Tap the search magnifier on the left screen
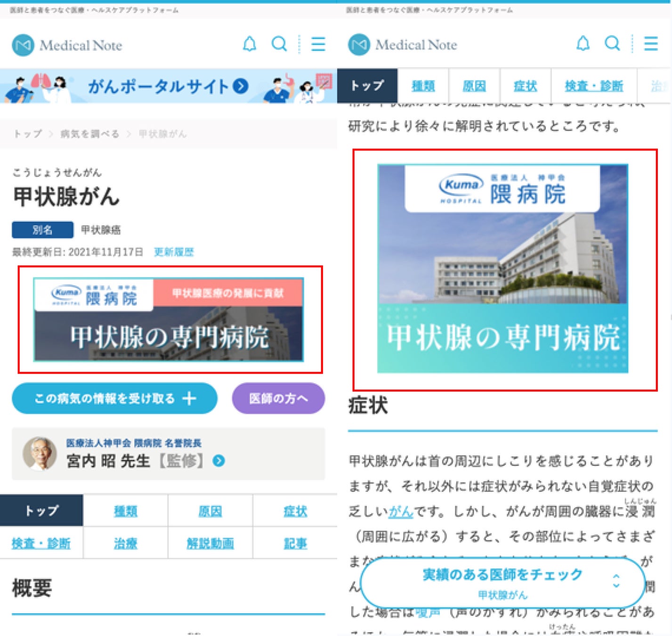The height and width of the screenshot is (636, 672). pyautogui.click(x=279, y=44)
